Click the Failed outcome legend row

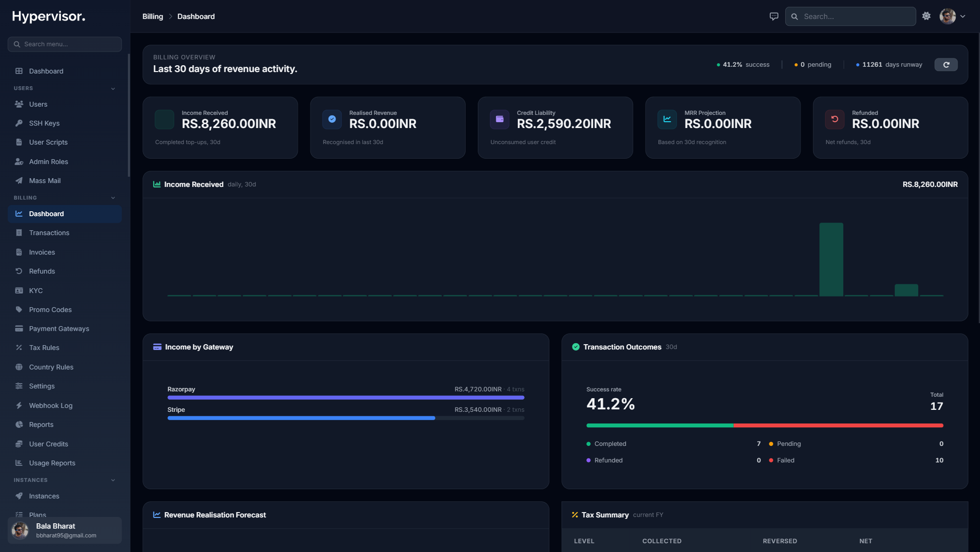click(x=856, y=460)
